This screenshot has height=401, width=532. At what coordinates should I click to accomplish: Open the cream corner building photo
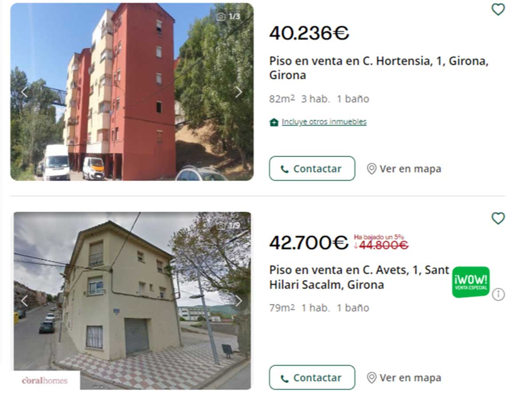click(132, 301)
